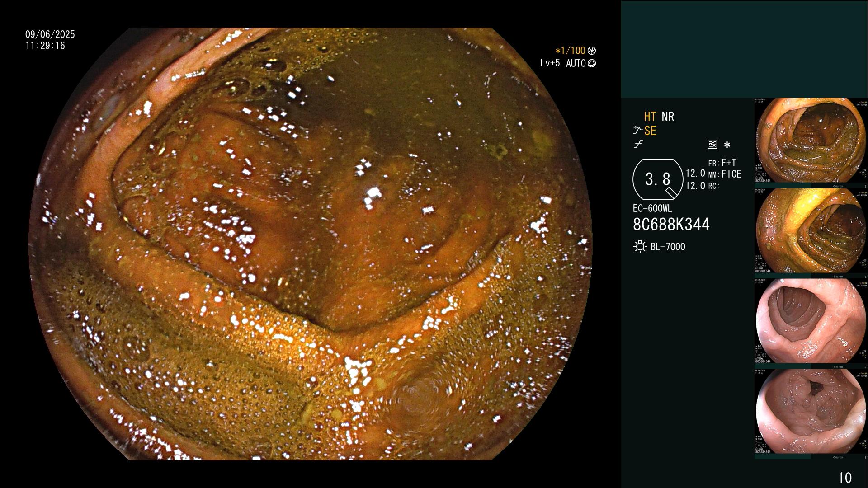This screenshot has width=868, height=488.
Task: Click the MM: FICE mode setting
Action: pyautogui.click(x=725, y=174)
